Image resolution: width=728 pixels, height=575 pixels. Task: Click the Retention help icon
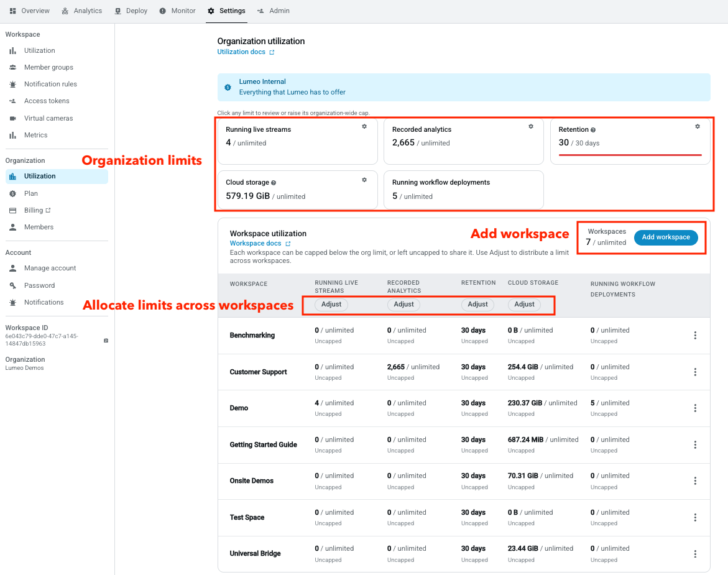coord(593,130)
